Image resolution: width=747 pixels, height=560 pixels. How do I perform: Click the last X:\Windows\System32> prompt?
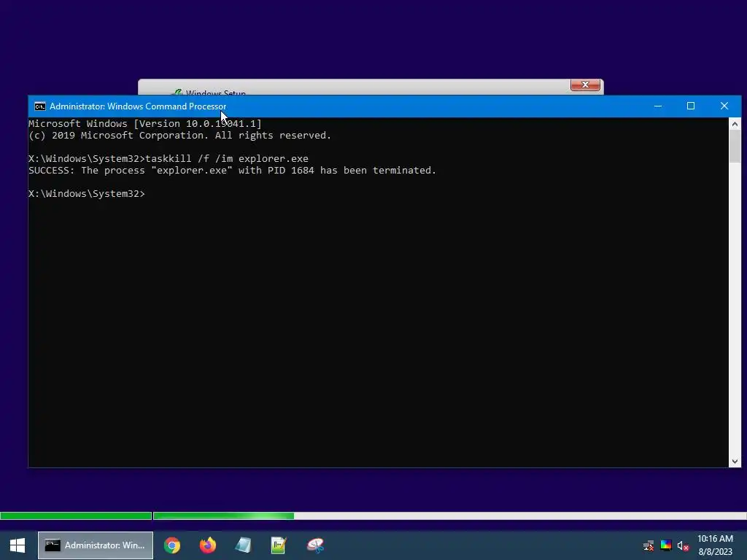[x=86, y=194]
